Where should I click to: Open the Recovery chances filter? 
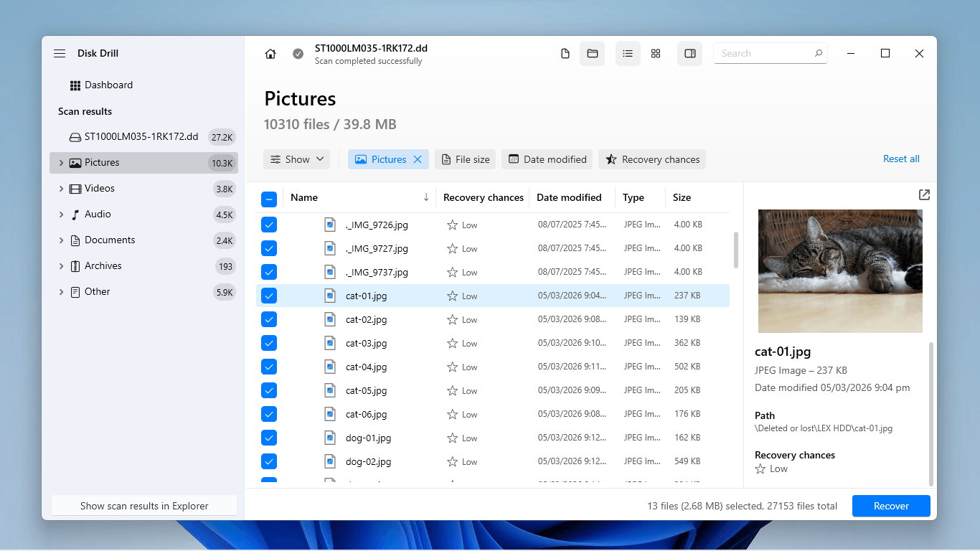652,159
